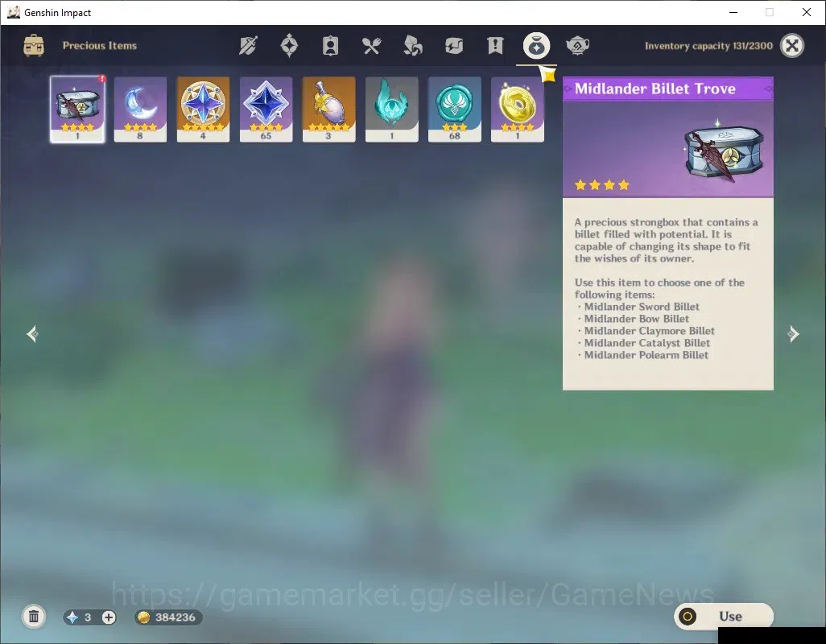Click Midlander Polearm Billet in the list

pos(646,355)
